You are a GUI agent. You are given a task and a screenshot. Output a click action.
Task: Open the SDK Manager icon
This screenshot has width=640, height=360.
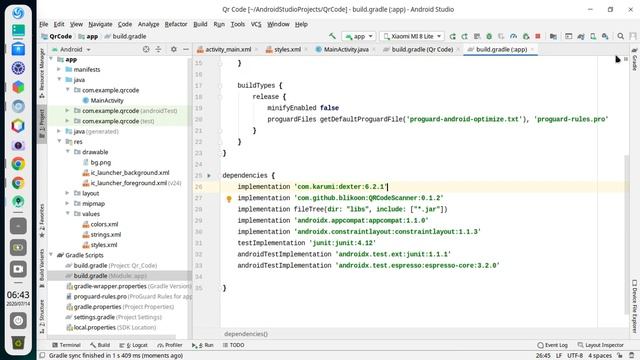pos(605,36)
